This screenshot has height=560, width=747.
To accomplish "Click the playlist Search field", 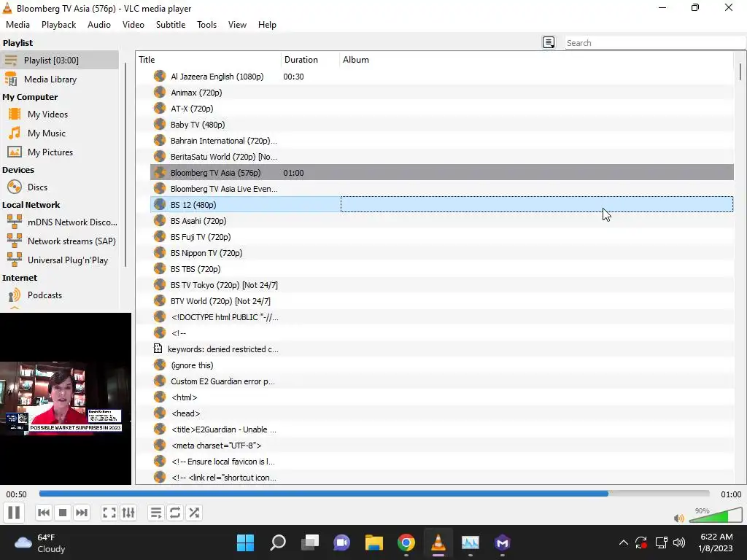I will tap(655, 43).
